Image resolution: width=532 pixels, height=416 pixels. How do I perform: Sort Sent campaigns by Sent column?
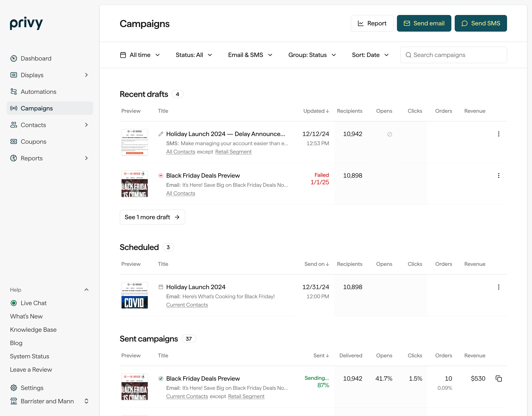coord(321,355)
